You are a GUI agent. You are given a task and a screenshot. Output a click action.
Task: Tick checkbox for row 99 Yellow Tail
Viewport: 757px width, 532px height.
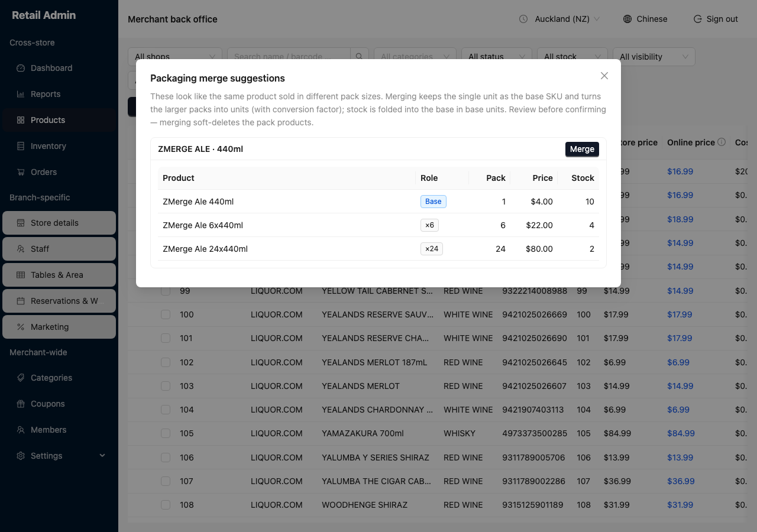point(166,291)
